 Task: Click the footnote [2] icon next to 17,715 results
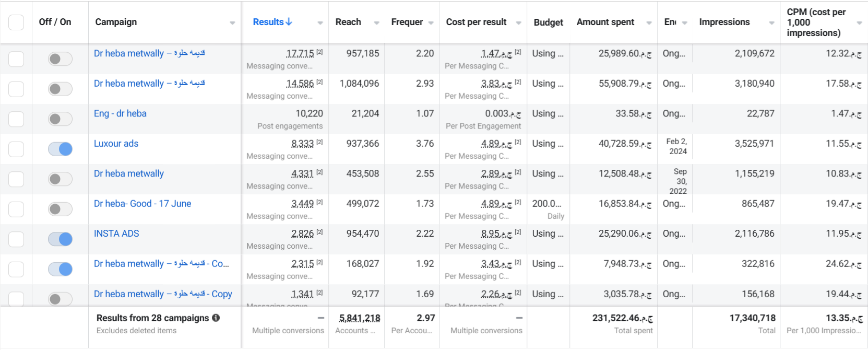click(319, 52)
